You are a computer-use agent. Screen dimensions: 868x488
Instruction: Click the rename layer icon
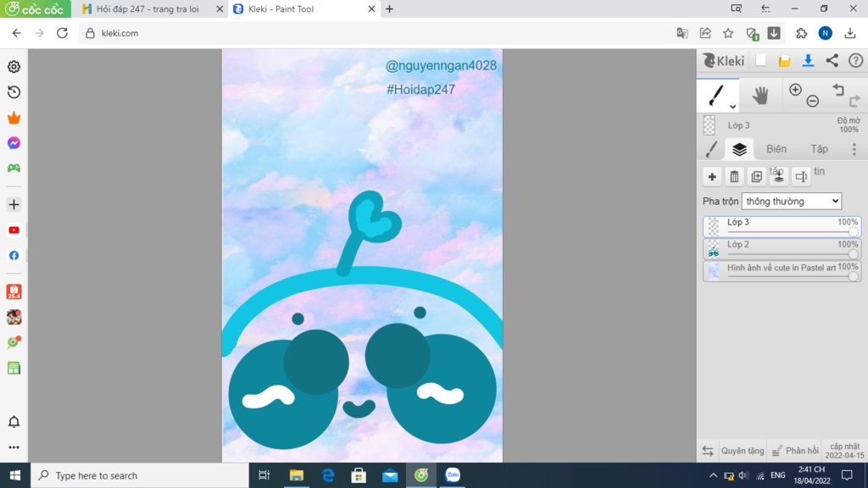800,176
